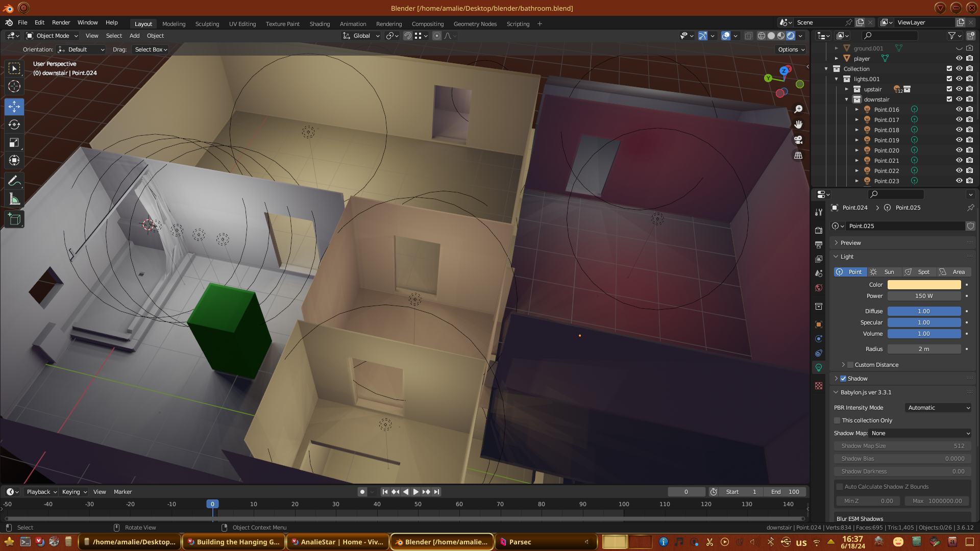The height and width of the screenshot is (551, 980).
Task: Click the Options button in the viewport header
Action: [791, 49]
